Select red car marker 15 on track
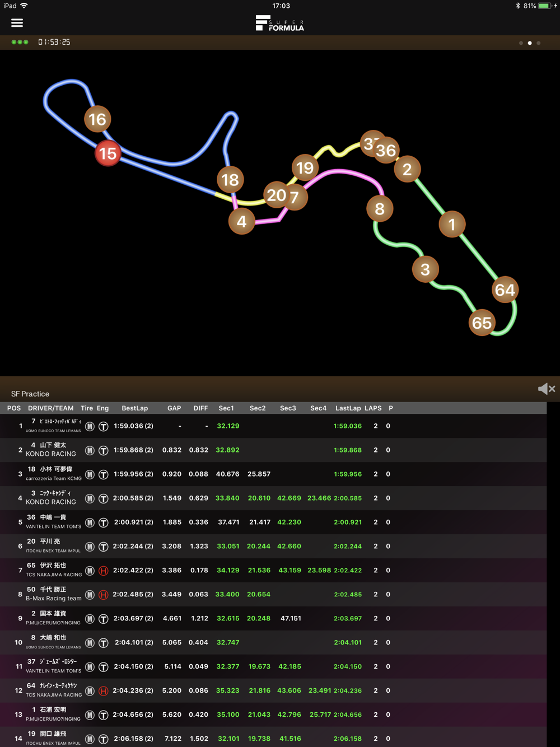The width and height of the screenshot is (560, 747). click(x=108, y=153)
